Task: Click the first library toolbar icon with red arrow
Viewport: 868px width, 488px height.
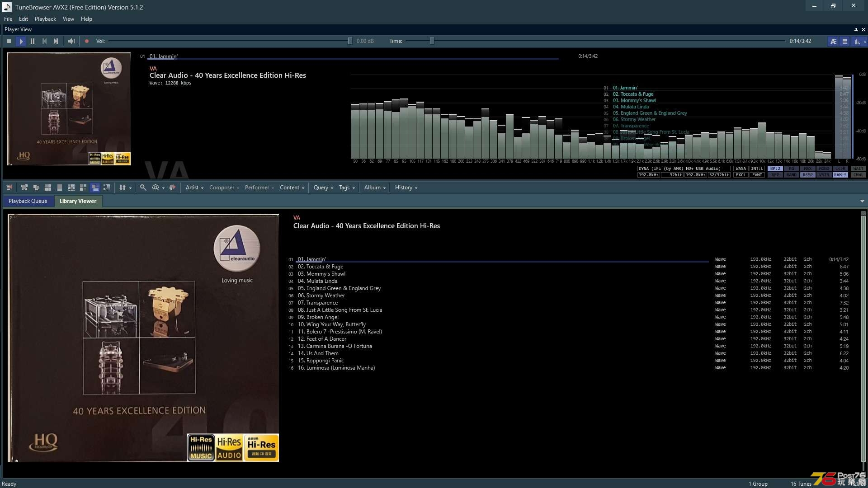Action: coord(9,188)
